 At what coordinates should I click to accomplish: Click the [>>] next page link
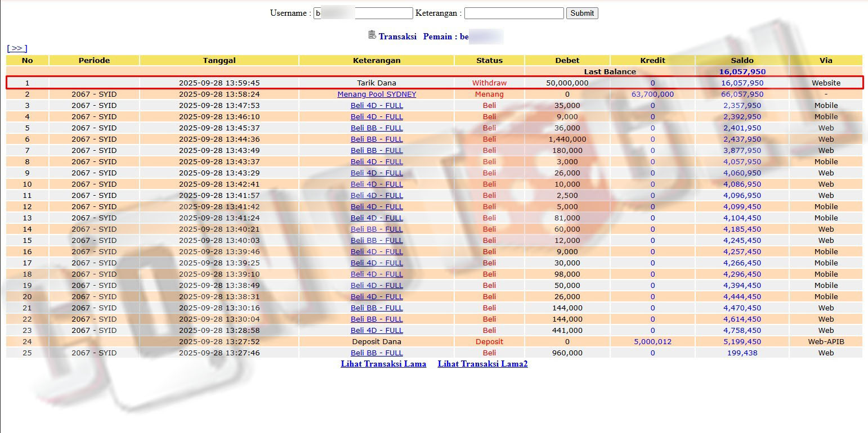point(17,48)
